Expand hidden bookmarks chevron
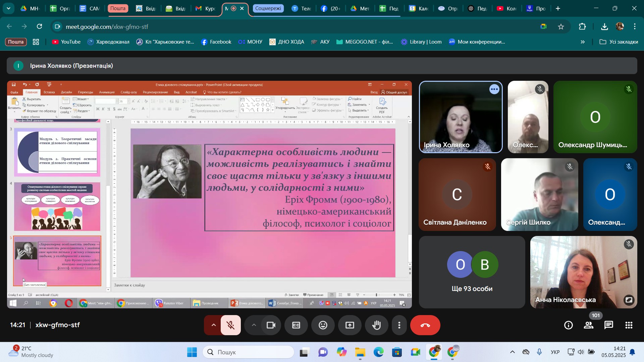The width and height of the screenshot is (644, 362). pos(583,42)
